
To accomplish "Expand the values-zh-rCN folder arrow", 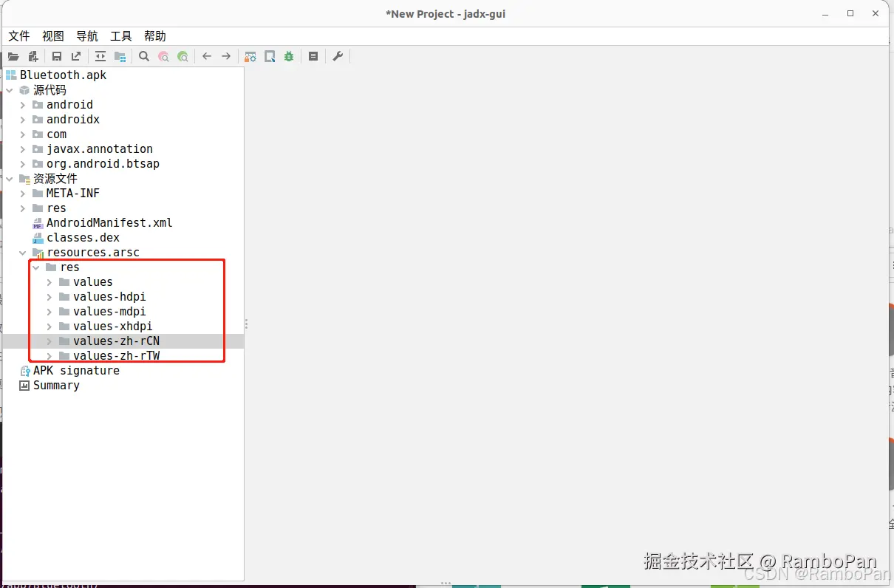I will 50,341.
